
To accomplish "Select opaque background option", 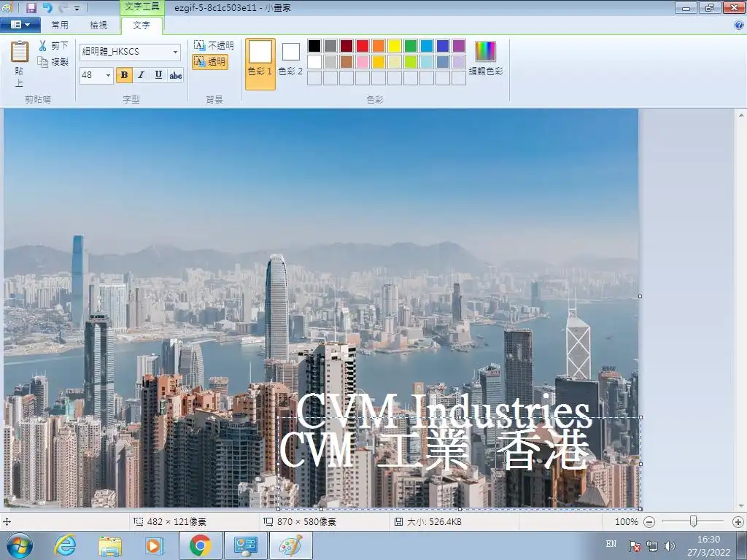I will 214,46.
